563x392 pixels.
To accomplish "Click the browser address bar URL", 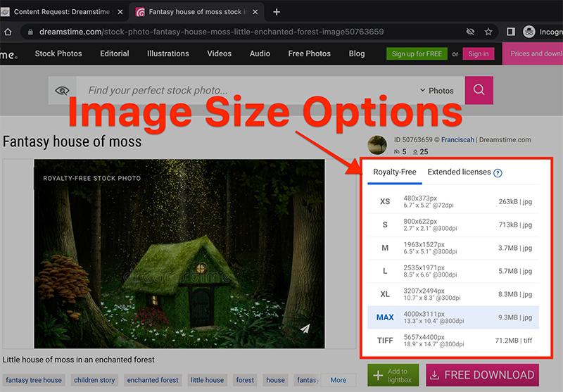I will (x=212, y=32).
